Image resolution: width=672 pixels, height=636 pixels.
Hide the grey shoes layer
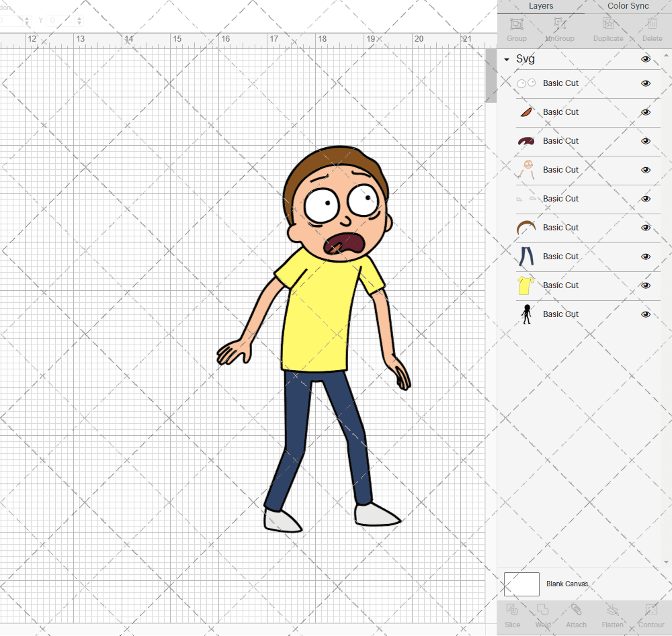(645, 199)
